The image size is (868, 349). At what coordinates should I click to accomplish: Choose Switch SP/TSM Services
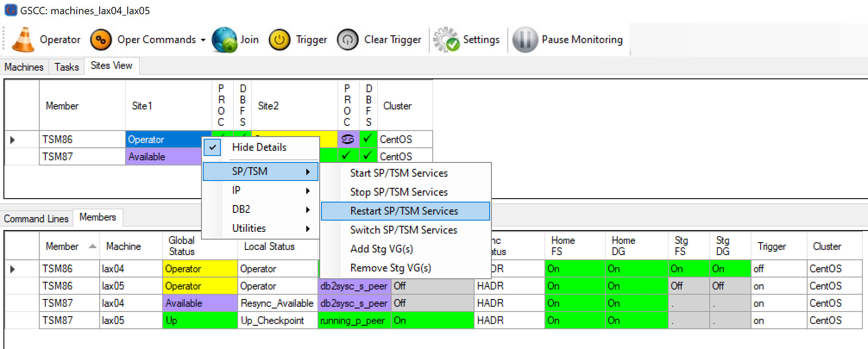coord(405,230)
